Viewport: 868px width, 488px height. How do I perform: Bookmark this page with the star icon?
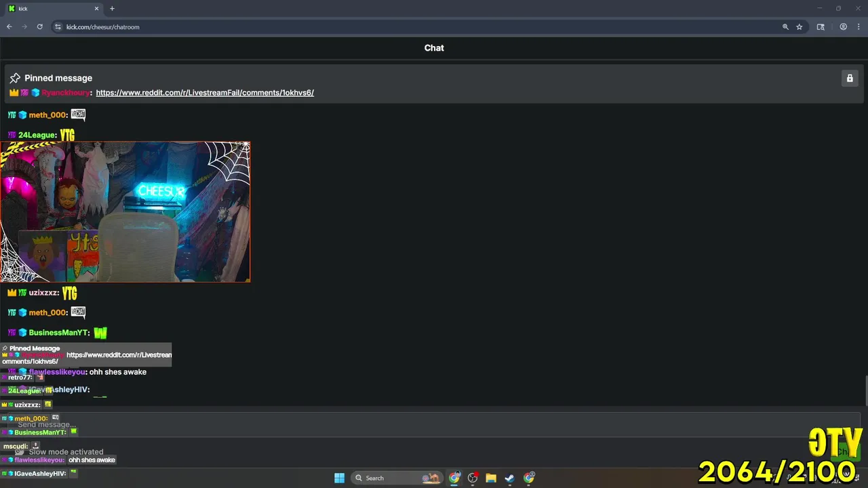[800, 27]
